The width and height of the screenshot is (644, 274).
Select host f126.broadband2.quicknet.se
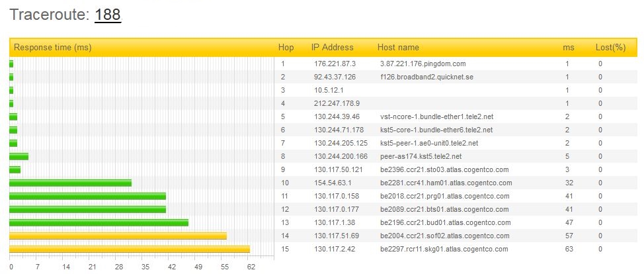[426, 77]
